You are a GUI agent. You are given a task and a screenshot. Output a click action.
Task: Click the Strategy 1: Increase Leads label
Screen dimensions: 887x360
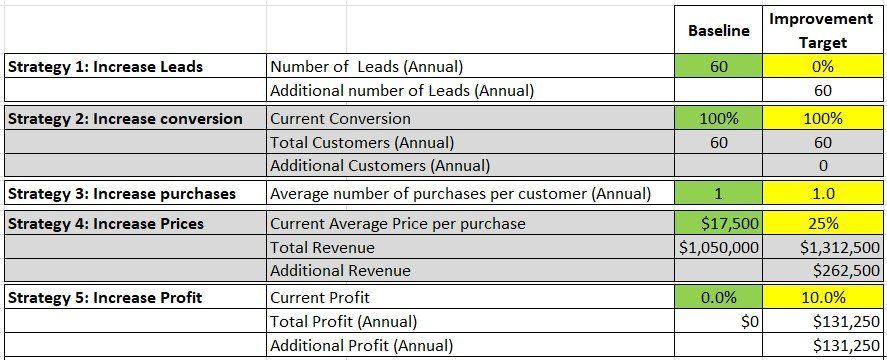(x=106, y=66)
